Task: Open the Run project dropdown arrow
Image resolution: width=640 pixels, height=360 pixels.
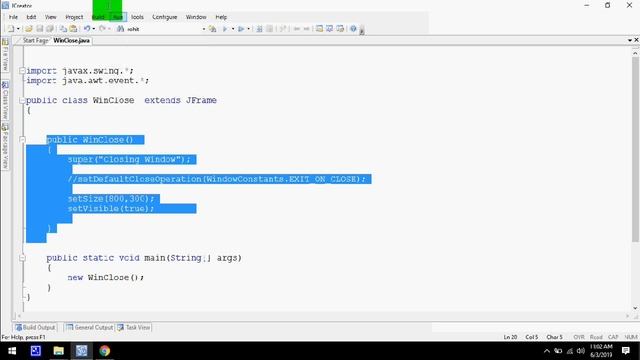Action: coord(248,29)
